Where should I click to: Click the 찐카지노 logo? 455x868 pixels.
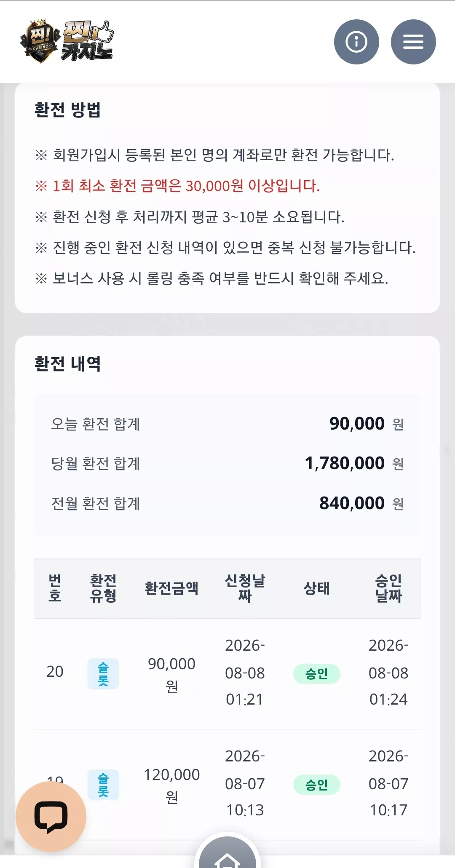pyautogui.click(x=67, y=41)
